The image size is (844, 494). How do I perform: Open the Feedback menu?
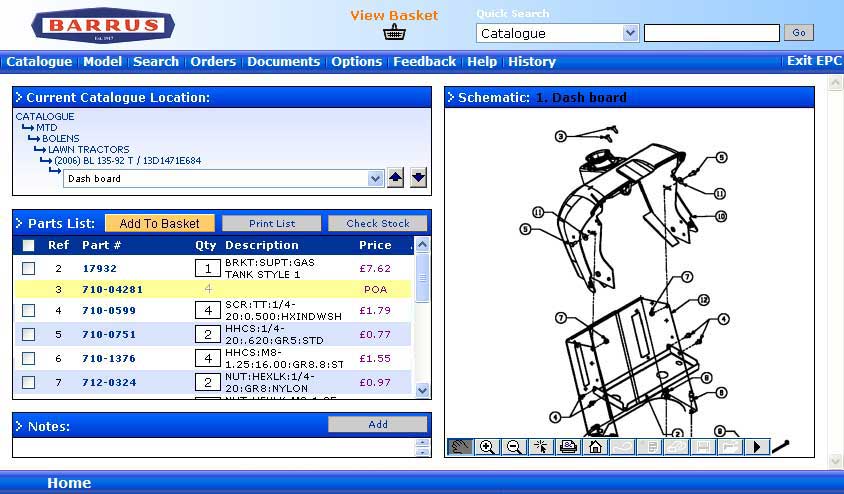[425, 61]
